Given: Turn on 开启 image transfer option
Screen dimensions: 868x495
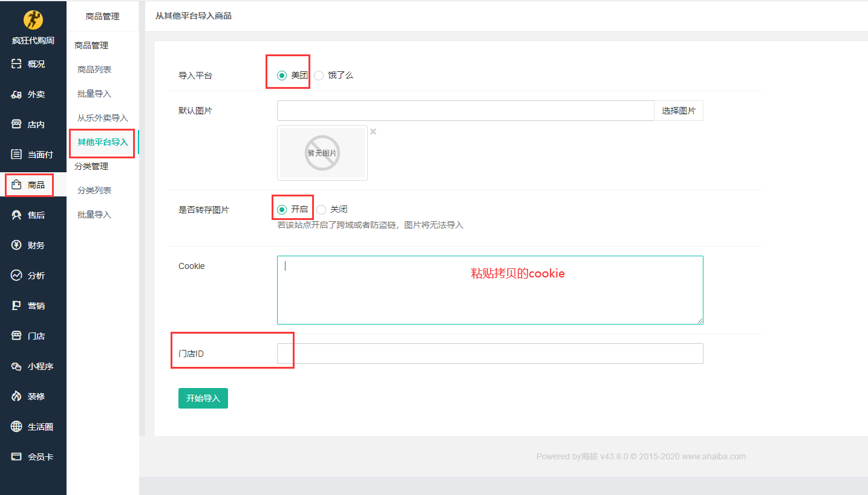Looking at the screenshot, I should click(x=281, y=210).
